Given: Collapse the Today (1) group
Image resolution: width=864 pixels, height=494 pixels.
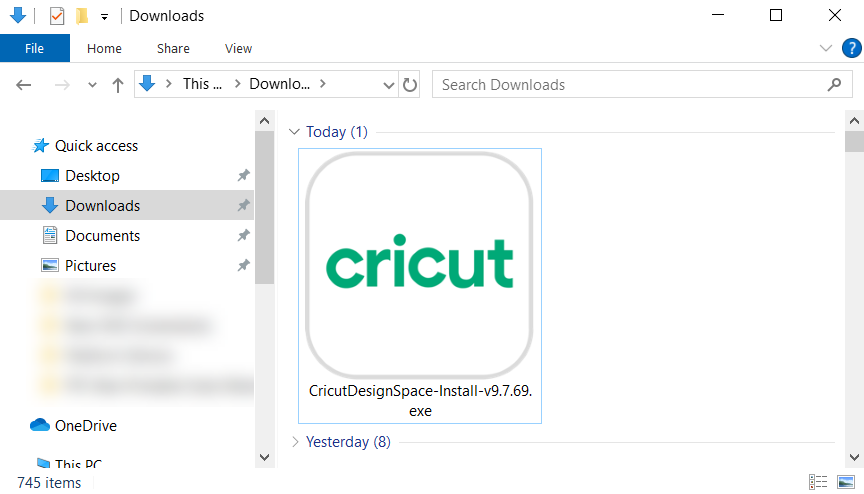Looking at the screenshot, I should pyautogui.click(x=294, y=132).
